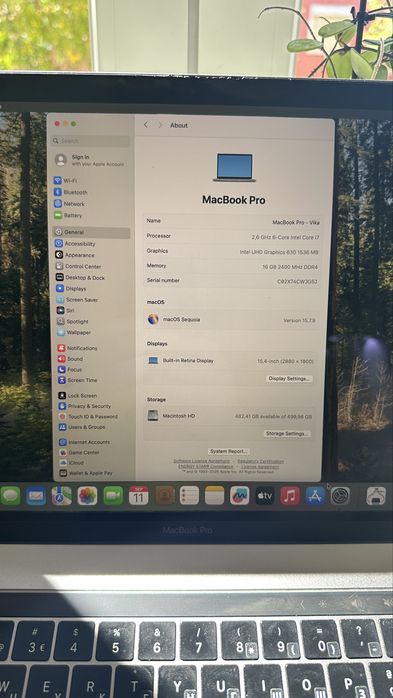
Task: Open Game Center settings
Action: (80, 453)
